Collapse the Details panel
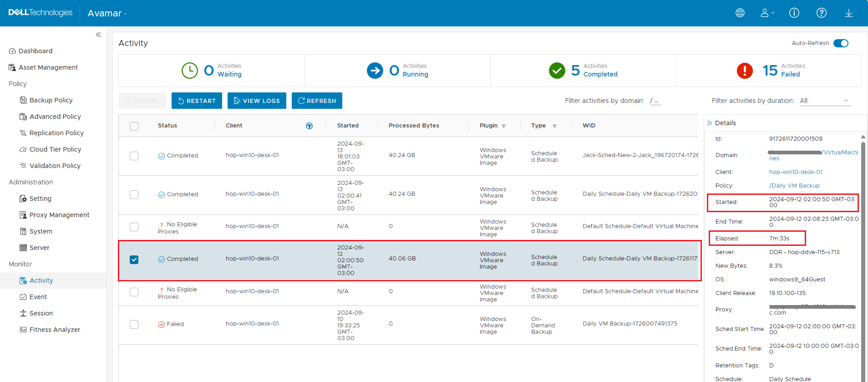This screenshot has height=382, width=868. click(x=709, y=123)
